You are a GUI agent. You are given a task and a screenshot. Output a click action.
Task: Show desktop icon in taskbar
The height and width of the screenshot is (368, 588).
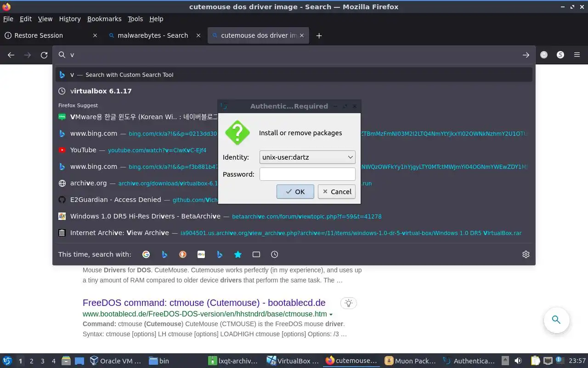79,361
